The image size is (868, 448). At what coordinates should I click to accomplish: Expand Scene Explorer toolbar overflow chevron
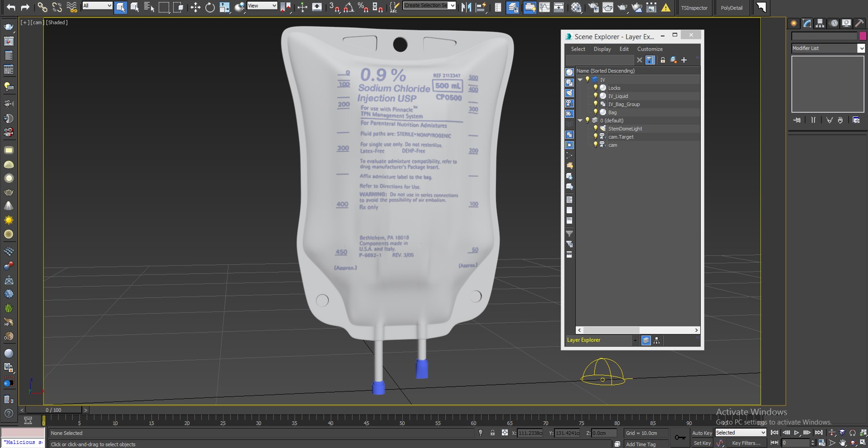click(x=697, y=58)
